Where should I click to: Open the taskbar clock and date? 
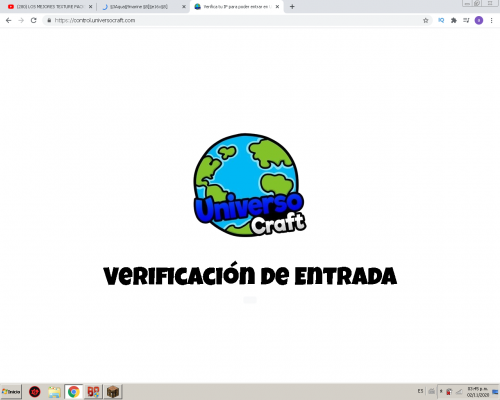[x=478, y=392]
